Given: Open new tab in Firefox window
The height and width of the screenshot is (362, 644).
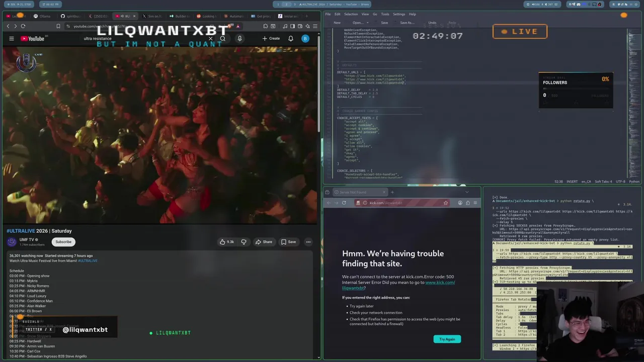Looking at the screenshot, I should pyautogui.click(x=392, y=192).
